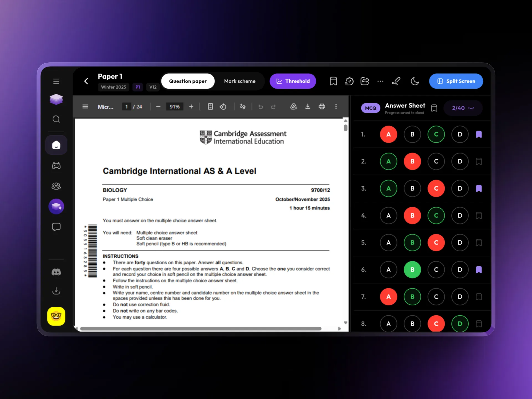Select answer B for question 6
The image size is (532, 399).
412,270
